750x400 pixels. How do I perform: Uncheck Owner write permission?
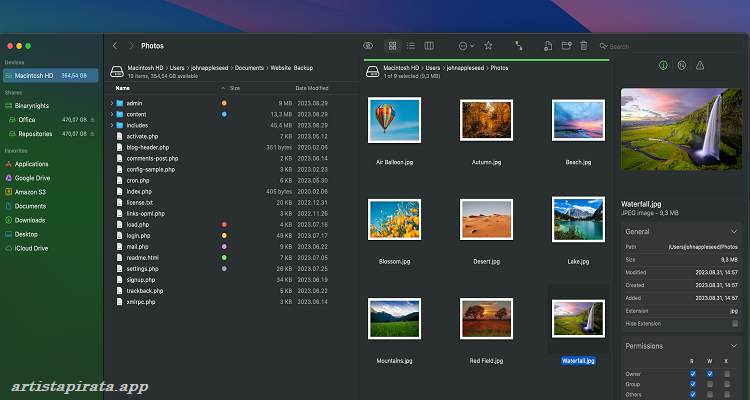711,374
